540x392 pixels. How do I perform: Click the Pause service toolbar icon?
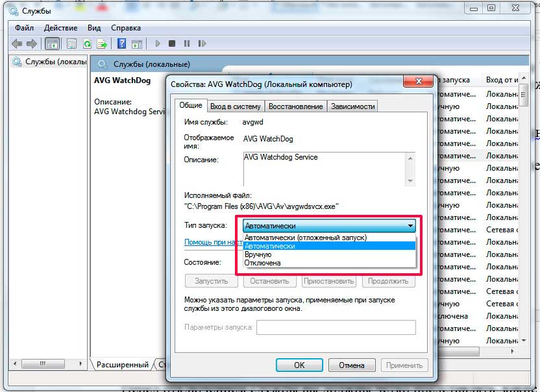[x=187, y=44]
